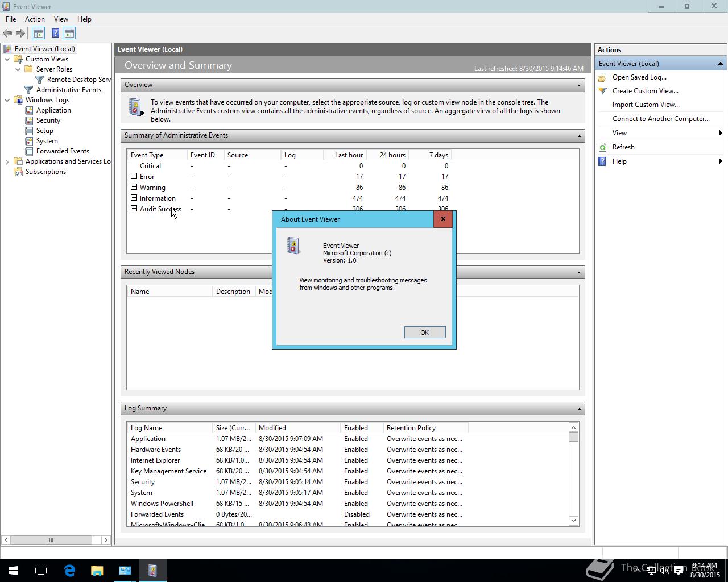728x582 pixels.
Task: Close the About Event Viewer dialog
Action: point(443,219)
